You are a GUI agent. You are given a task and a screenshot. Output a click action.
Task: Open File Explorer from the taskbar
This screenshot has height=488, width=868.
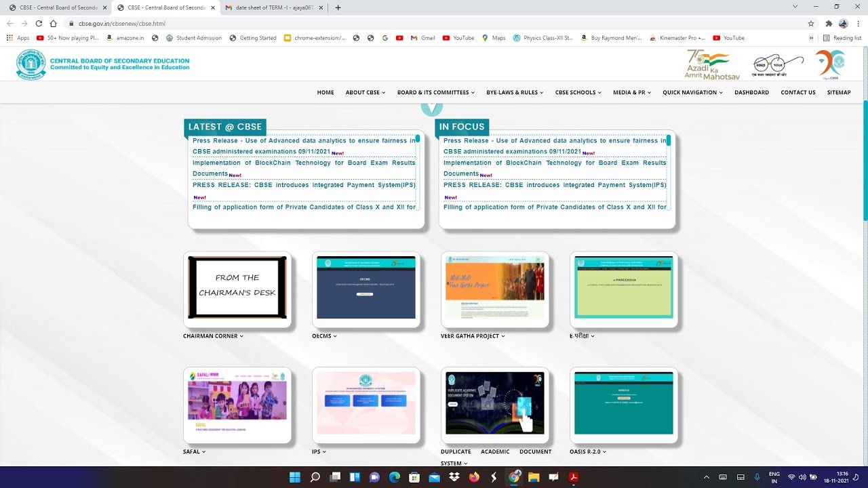click(534, 477)
